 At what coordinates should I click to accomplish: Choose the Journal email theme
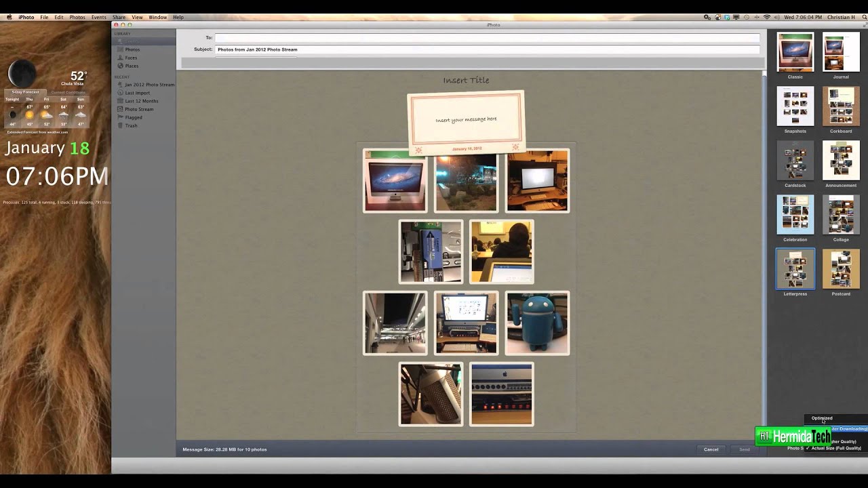[x=841, y=52]
